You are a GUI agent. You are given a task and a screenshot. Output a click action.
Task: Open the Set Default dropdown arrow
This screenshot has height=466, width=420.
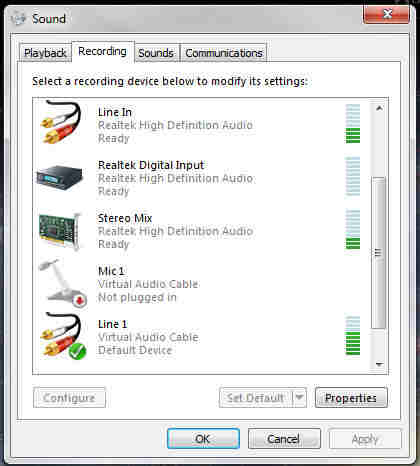pos(299,397)
